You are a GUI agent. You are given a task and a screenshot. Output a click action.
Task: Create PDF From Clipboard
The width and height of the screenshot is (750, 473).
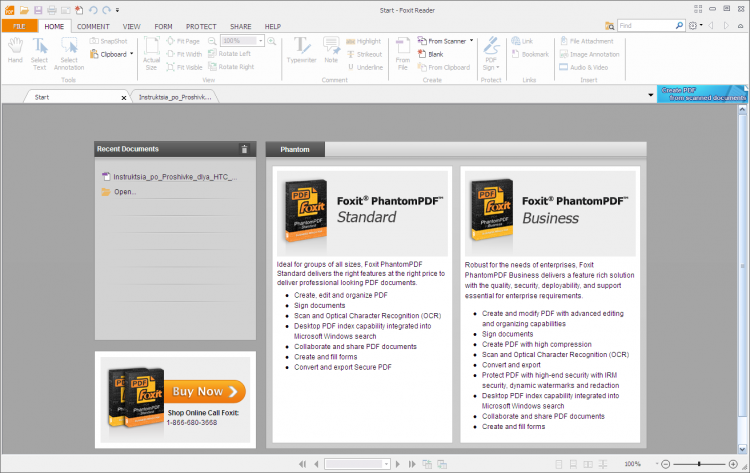tap(444, 67)
